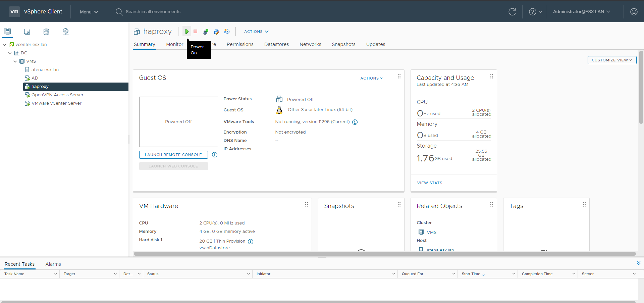Open the Networking inventory view icon
Screen dimensions: 644x303
(66, 32)
